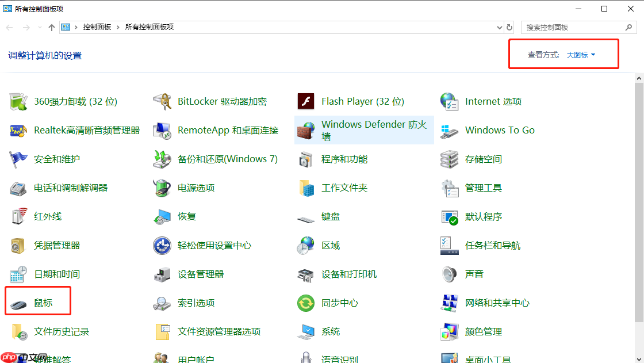Screen dimensions: 644x363
Task: Click 控制面板 breadcrumb
Action: pyautogui.click(x=97, y=27)
